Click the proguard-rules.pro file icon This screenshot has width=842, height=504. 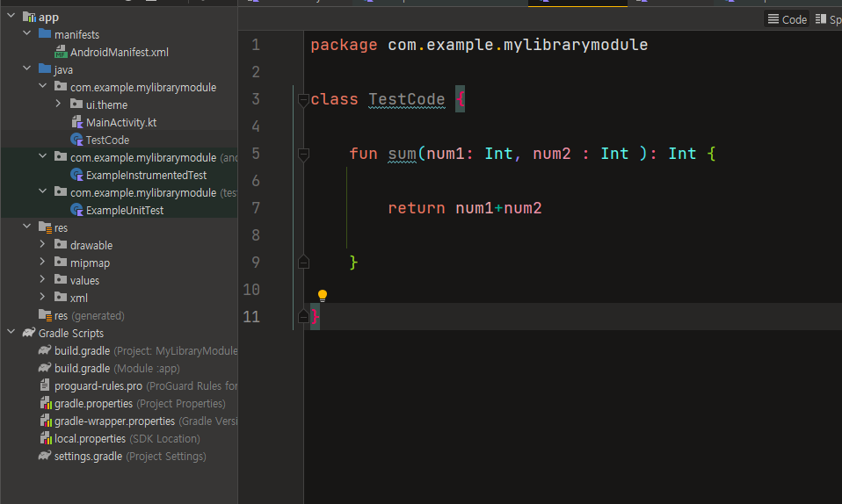click(x=45, y=385)
